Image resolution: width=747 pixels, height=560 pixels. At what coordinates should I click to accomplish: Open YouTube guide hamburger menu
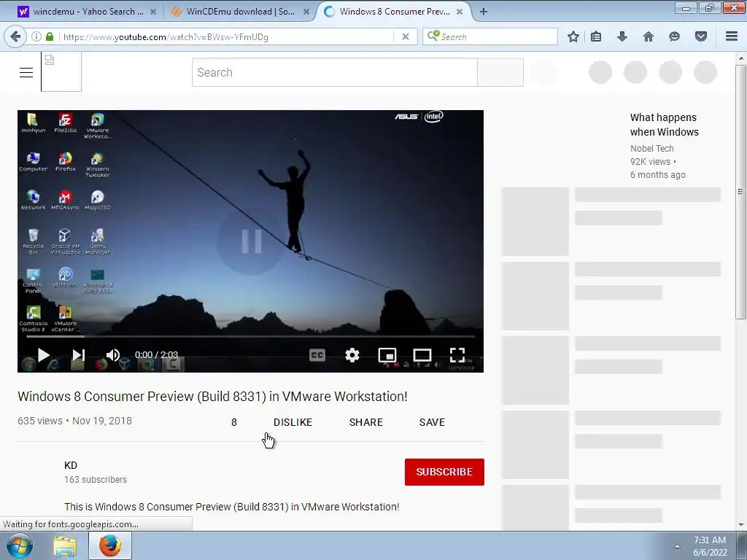pyautogui.click(x=26, y=72)
